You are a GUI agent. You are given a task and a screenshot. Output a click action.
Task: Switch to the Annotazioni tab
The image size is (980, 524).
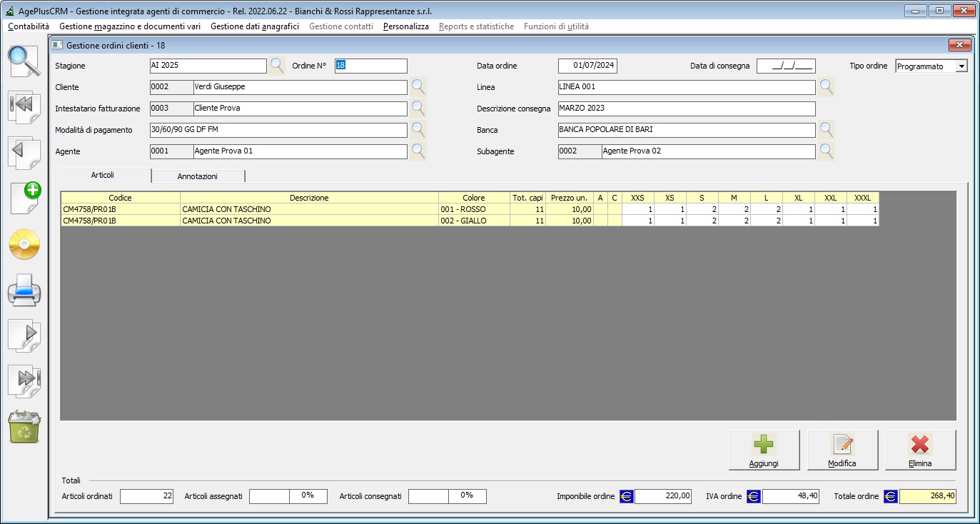[198, 176]
